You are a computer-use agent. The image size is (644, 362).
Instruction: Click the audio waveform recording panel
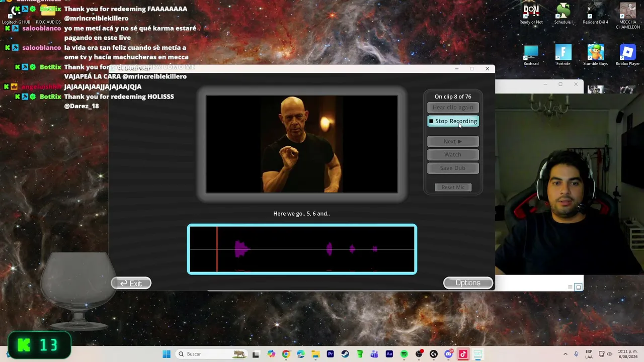point(302,249)
